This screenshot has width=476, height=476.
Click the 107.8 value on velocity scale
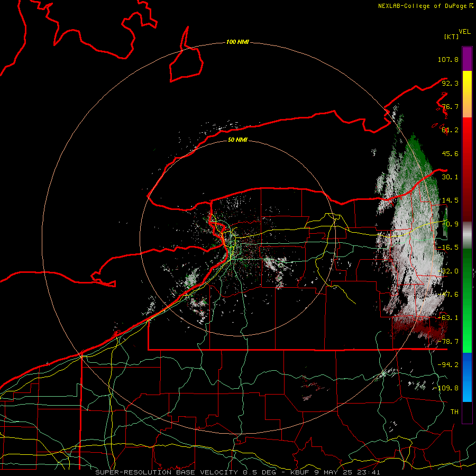tap(448, 59)
